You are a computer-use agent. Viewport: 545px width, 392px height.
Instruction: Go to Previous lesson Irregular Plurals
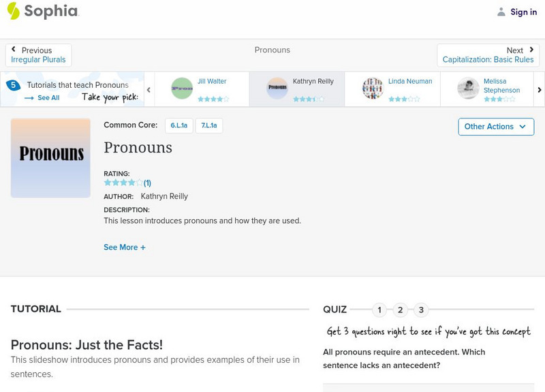click(39, 55)
